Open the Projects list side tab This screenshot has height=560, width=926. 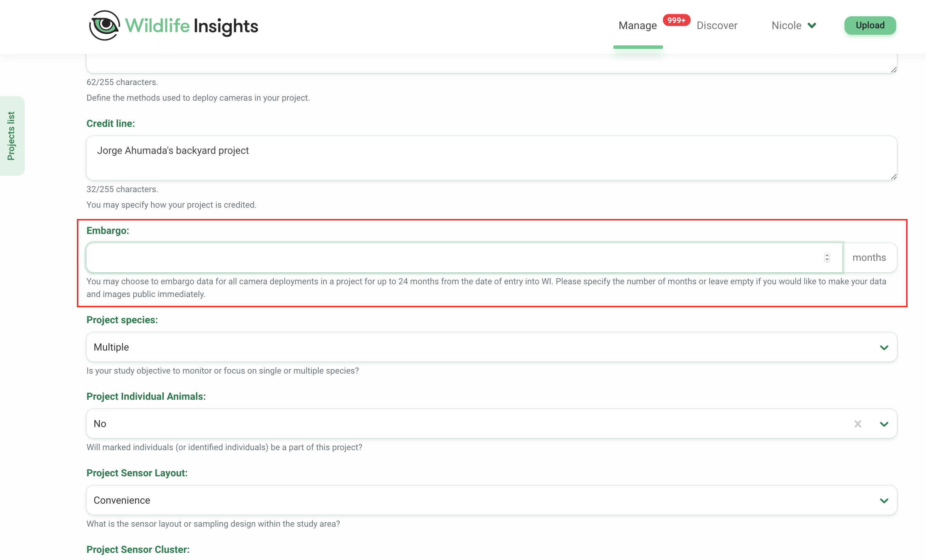pyautogui.click(x=12, y=136)
